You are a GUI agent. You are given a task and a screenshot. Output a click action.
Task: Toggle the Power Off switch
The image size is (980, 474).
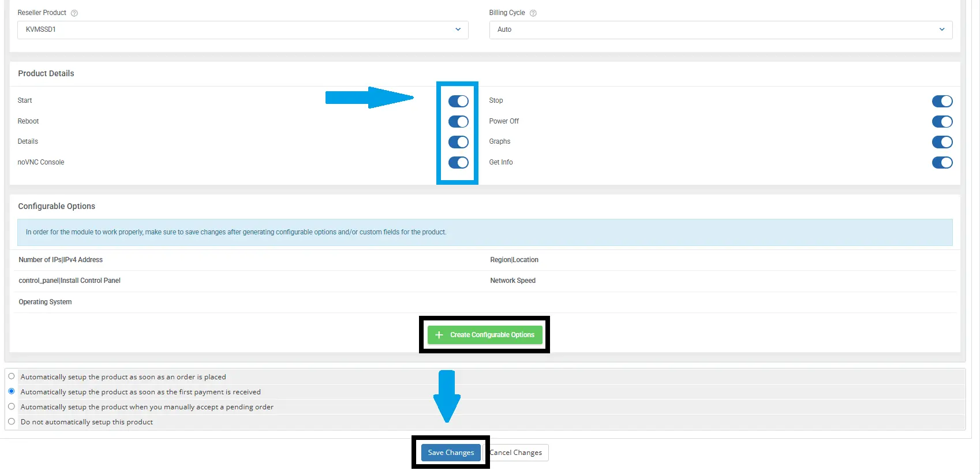click(x=942, y=122)
